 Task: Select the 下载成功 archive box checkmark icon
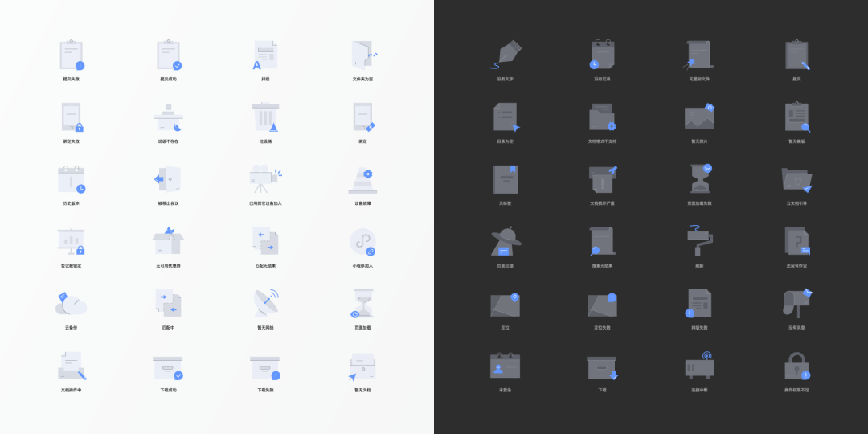coord(168,368)
